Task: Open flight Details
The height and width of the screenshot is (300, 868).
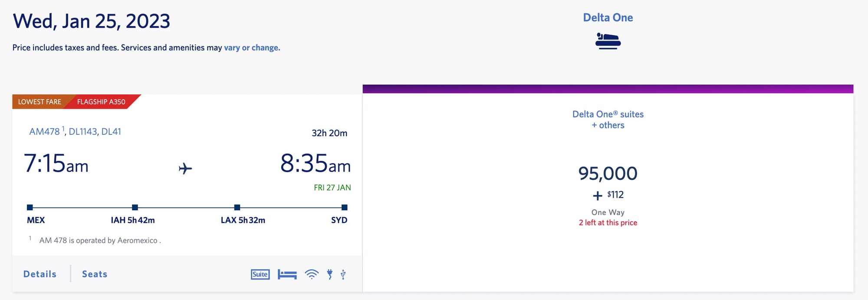Action: [x=39, y=274]
